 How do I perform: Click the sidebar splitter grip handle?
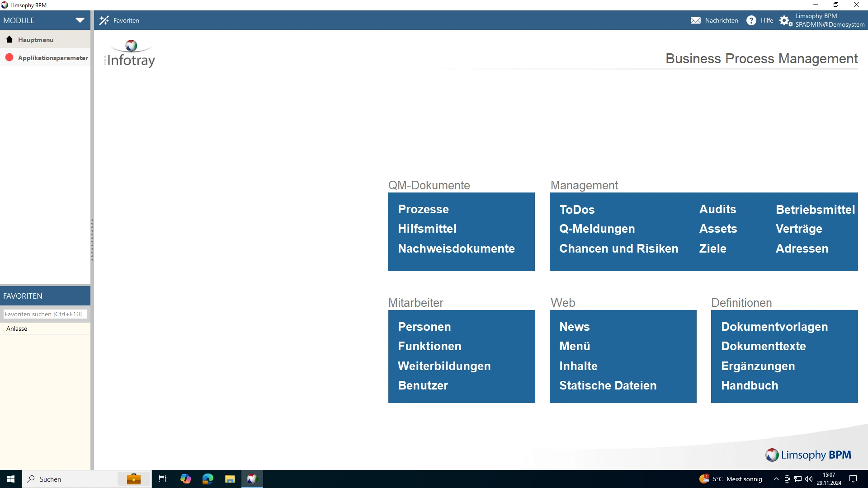click(92, 240)
